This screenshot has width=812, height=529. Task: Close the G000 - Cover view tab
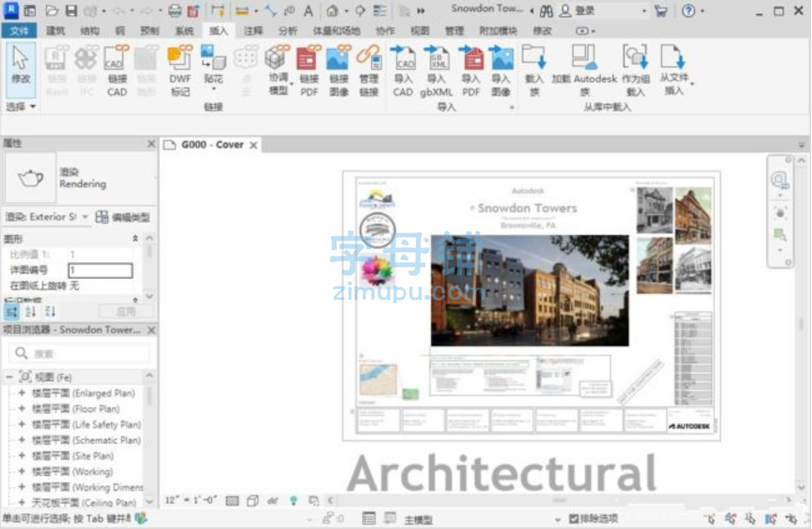(x=253, y=146)
